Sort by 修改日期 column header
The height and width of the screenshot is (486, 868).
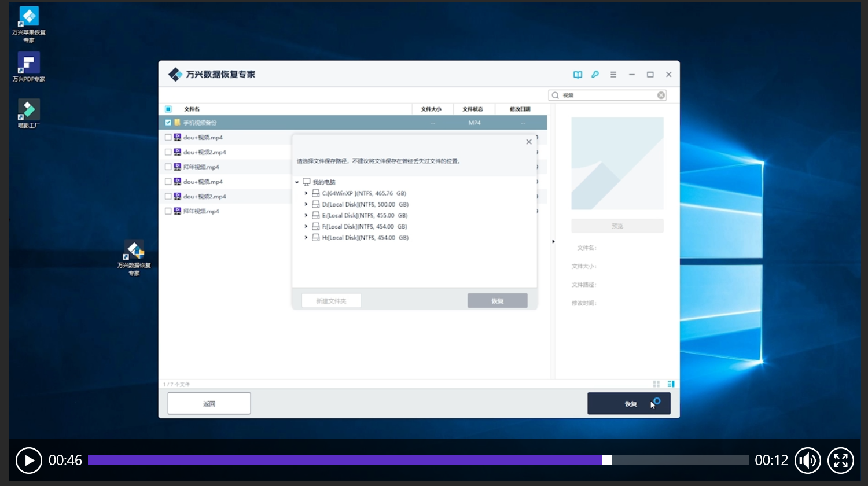tap(520, 109)
